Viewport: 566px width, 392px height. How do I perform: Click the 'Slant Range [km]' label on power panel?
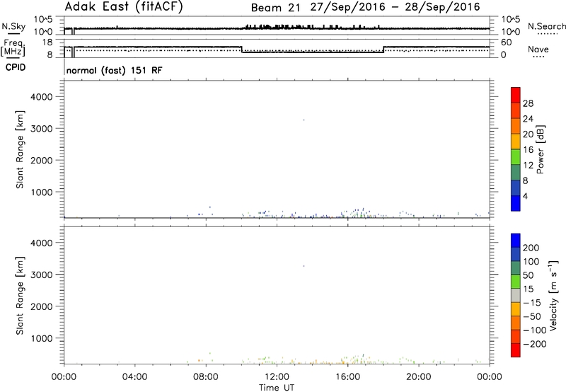(20, 149)
